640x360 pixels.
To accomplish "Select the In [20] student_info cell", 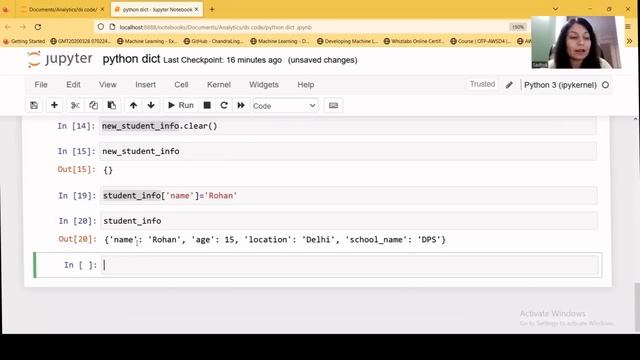I will tap(349, 221).
